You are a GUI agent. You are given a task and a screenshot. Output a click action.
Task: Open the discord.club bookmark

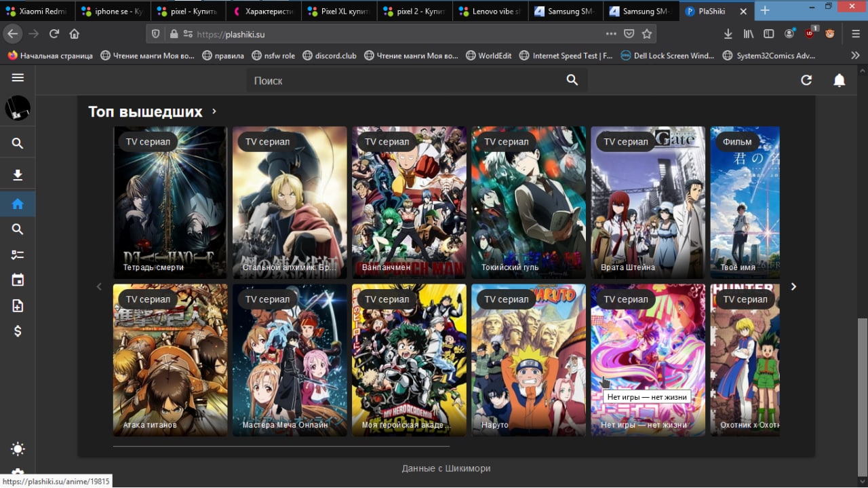click(x=330, y=56)
